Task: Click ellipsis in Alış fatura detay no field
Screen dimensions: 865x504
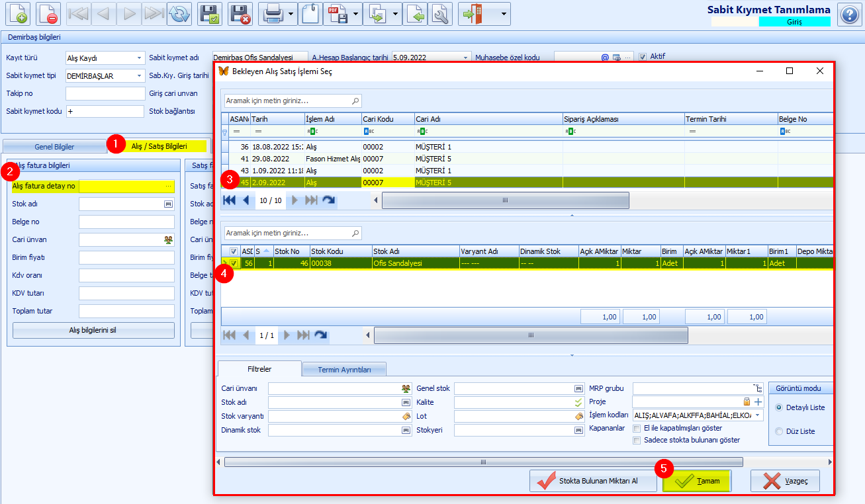Action: pos(169,187)
